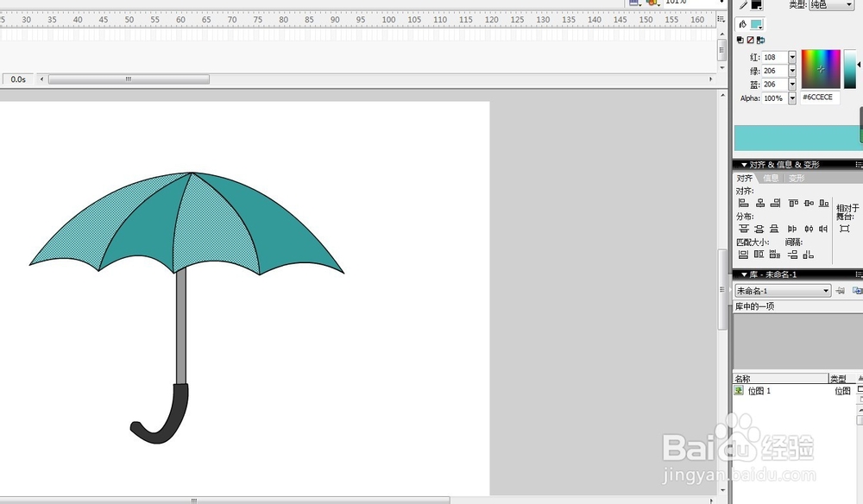Click the no color icon

point(750,41)
